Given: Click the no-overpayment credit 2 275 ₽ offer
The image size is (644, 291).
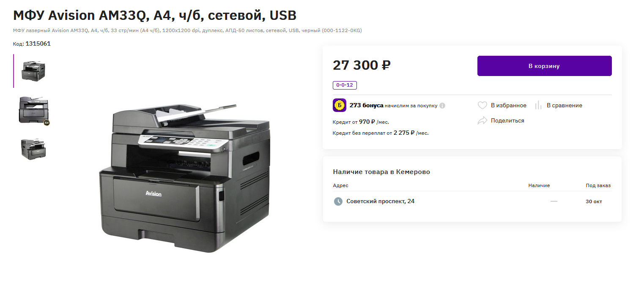Looking at the screenshot, I should point(381,133).
